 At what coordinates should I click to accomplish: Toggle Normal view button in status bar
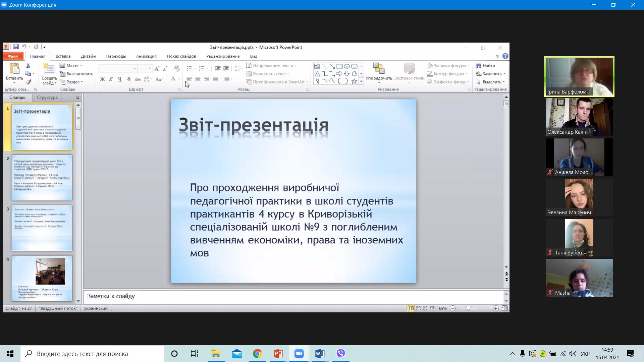(x=411, y=308)
